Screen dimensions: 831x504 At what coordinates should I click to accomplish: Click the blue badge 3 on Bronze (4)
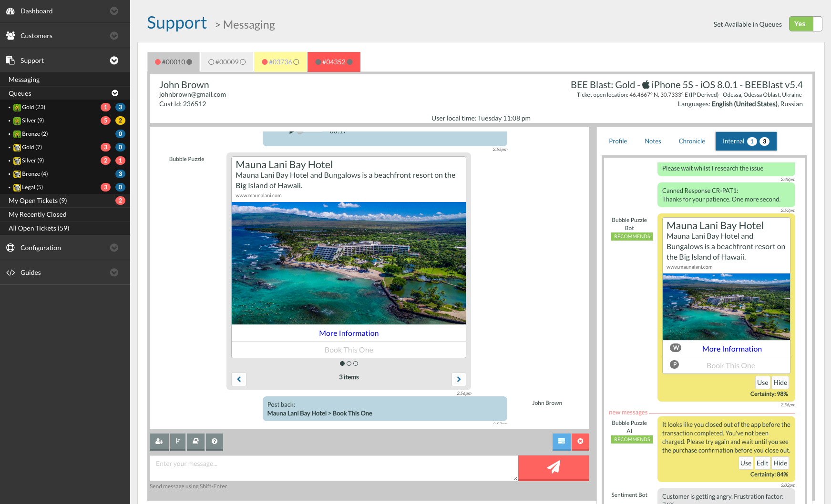(x=121, y=174)
